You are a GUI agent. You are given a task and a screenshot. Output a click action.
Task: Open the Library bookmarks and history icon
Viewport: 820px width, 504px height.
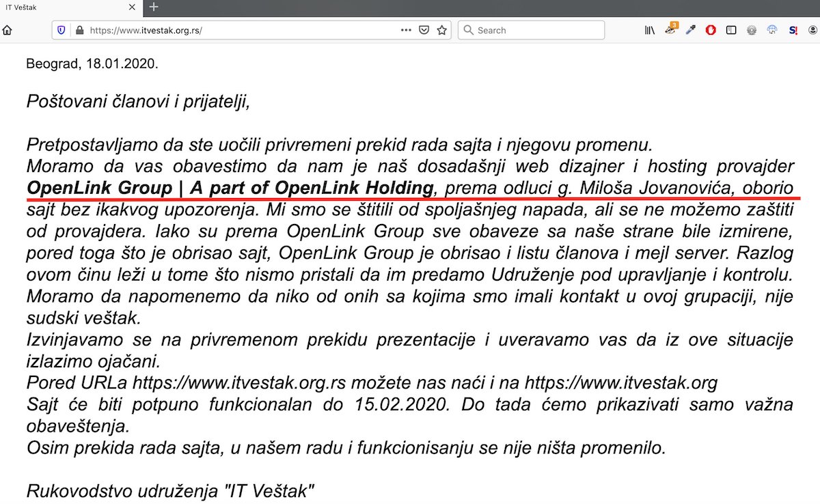tap(650, 30)
